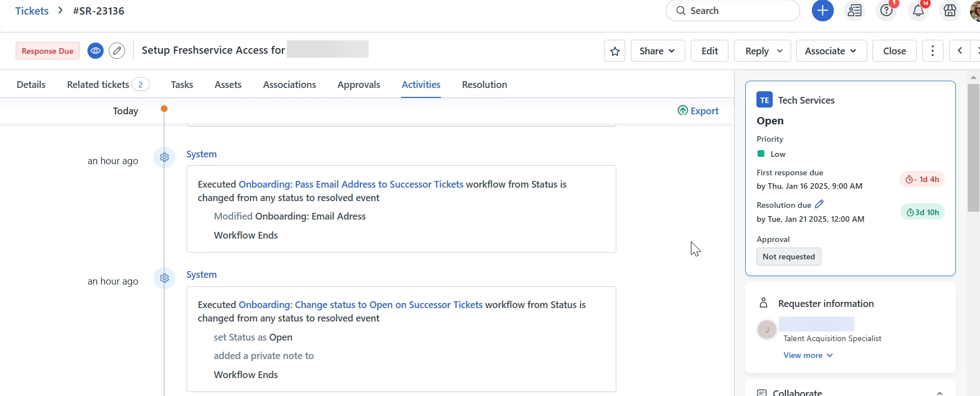This screenshot has width=980, height=396.
Task: Click the requester avatar J
Action: (767, 330)
